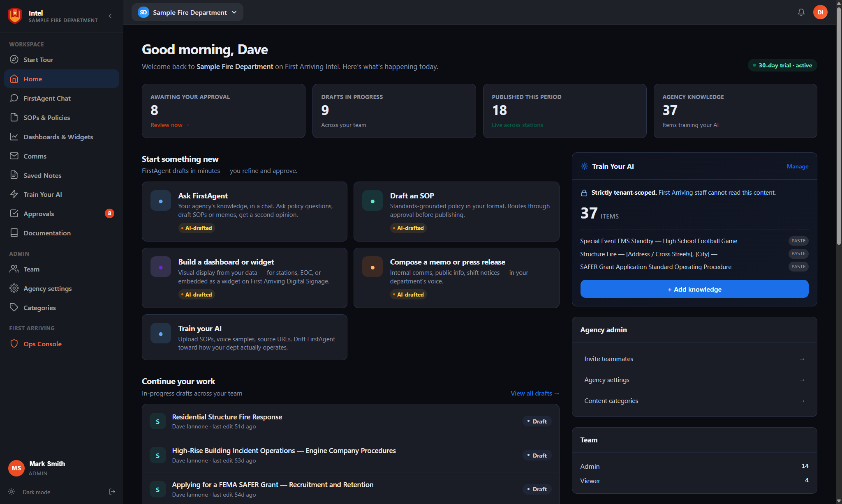
Task: Open Documentation from sidebar
Action: [62, 233]
